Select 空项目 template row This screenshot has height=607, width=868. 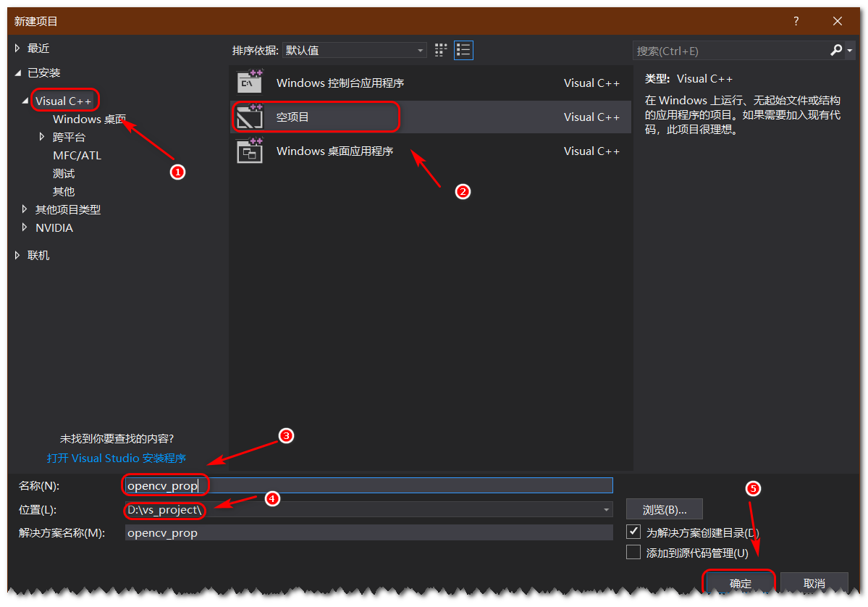[x=430, y=117]
